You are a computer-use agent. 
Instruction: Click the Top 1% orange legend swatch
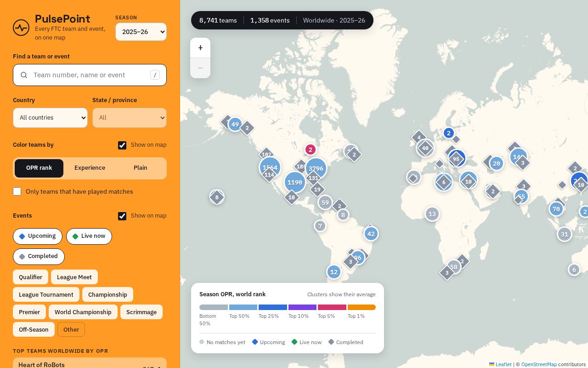pyautogui.click(x=362, y=307)
